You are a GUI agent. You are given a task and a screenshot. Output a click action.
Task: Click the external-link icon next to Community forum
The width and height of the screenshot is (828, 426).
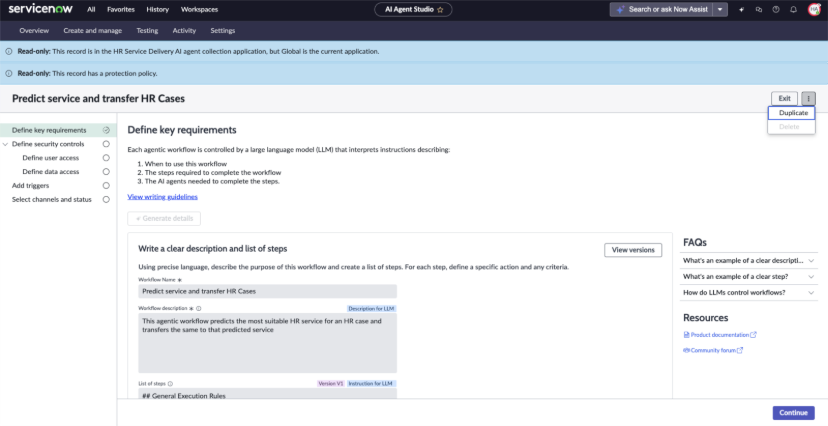point(740,350)
